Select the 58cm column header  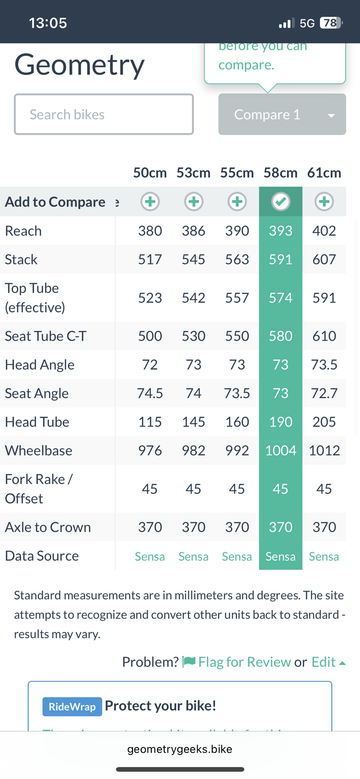(281, 173)
